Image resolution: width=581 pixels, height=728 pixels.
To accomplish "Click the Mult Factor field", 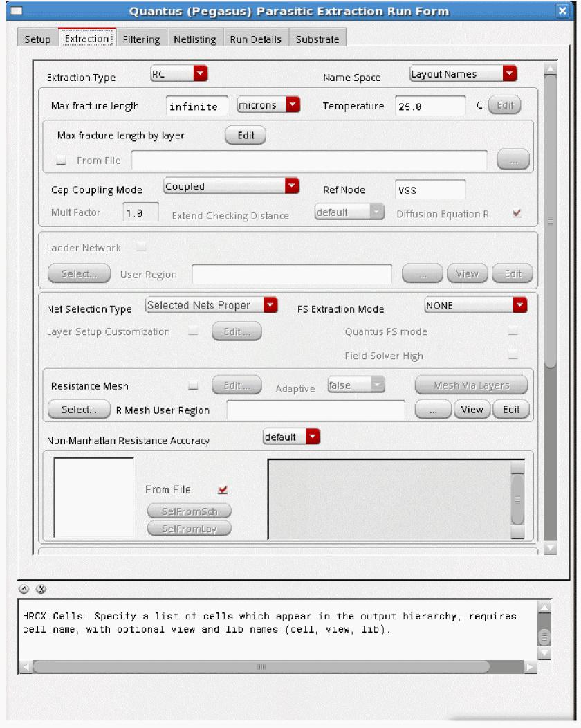I will pos(140,212).
